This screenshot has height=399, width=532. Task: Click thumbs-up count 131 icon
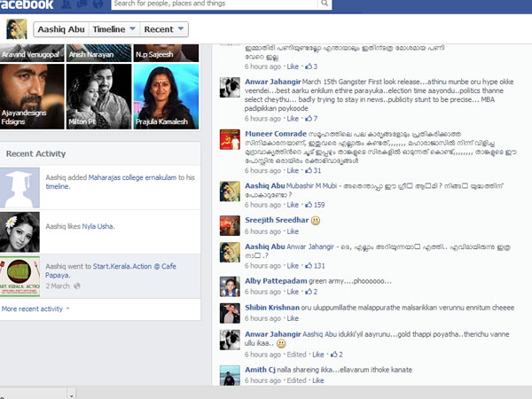click(x=309, y=266)
